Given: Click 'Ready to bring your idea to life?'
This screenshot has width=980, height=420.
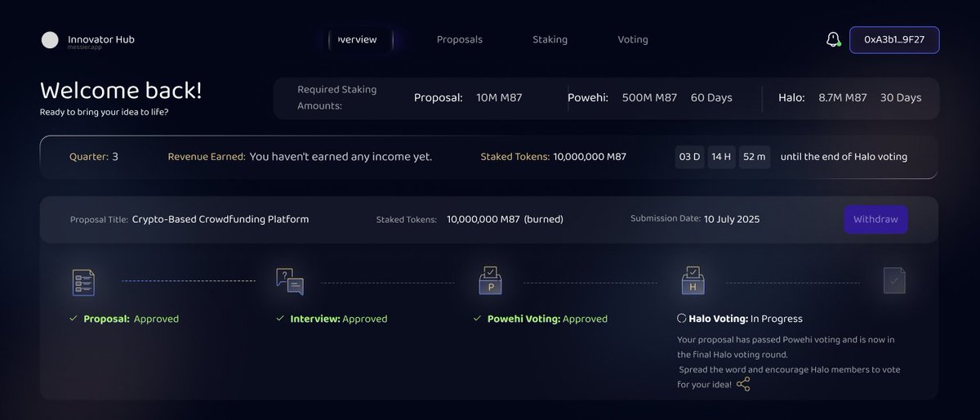Looking at the screenshot, I should click(x=105, y=112).
